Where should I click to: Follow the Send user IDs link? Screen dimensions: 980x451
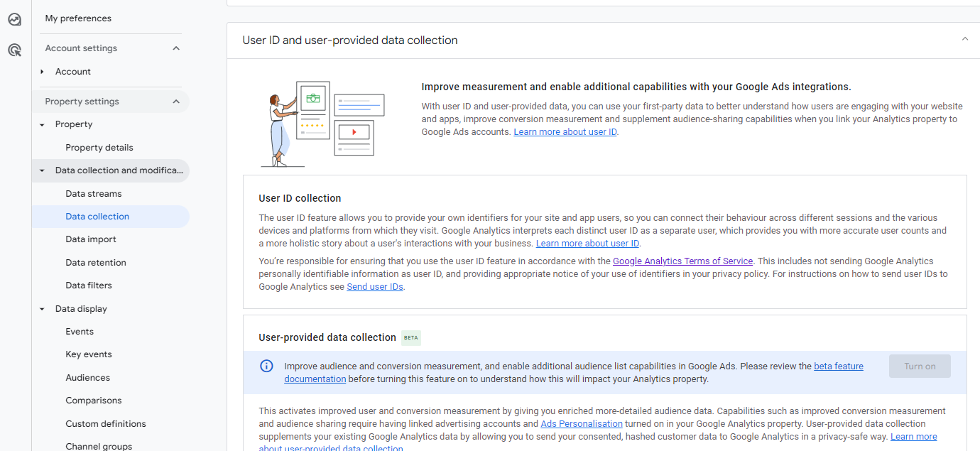click(x=375, y=287)
